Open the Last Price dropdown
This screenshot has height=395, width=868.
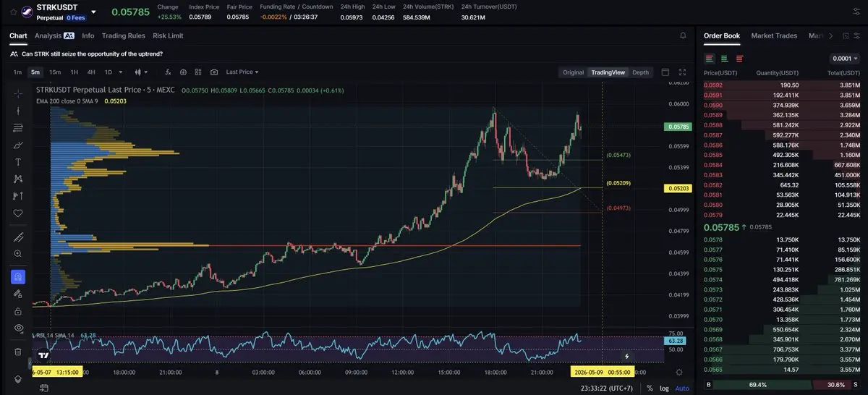coord(242,72)
